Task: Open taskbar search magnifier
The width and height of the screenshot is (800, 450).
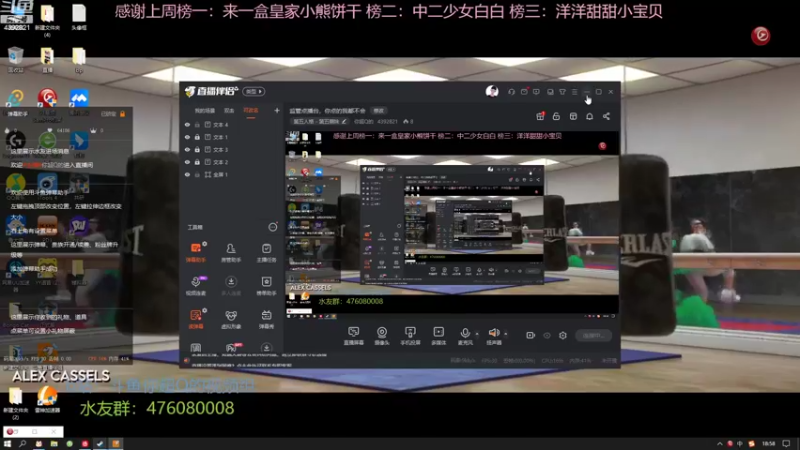Action: click(22, 444)
